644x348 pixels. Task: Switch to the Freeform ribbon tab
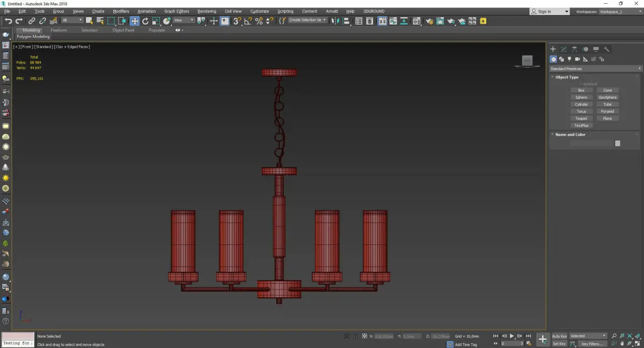tap(58, 31)
